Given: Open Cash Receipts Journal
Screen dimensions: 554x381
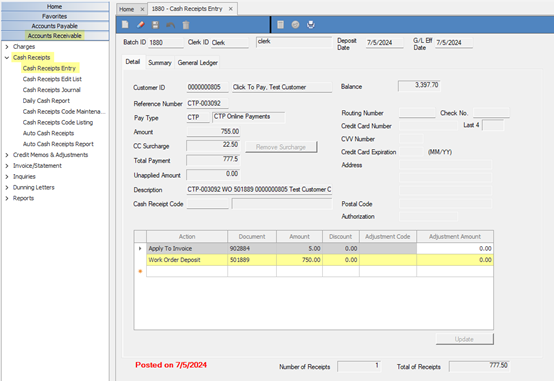Looking at the screenshot, I should pos(52,90).
